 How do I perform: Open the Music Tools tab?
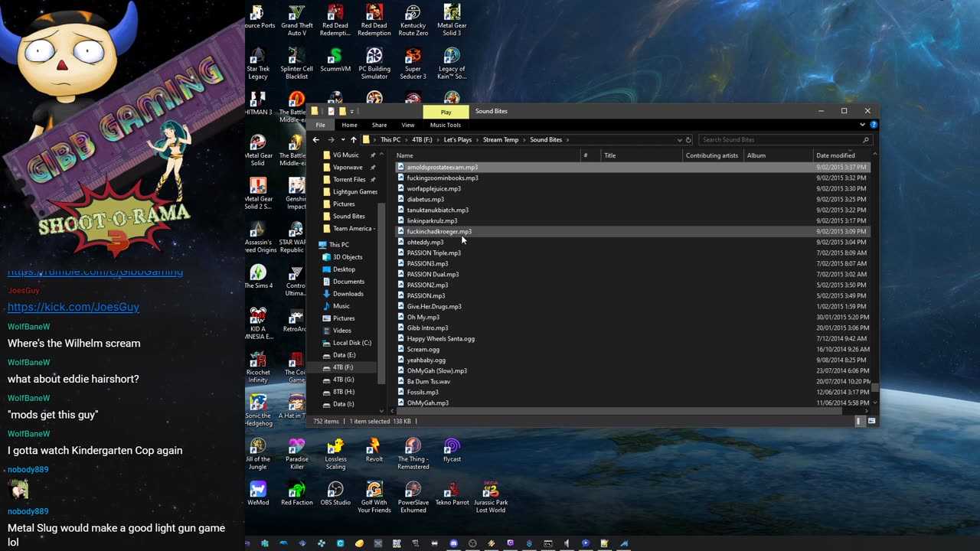[446, 126]
